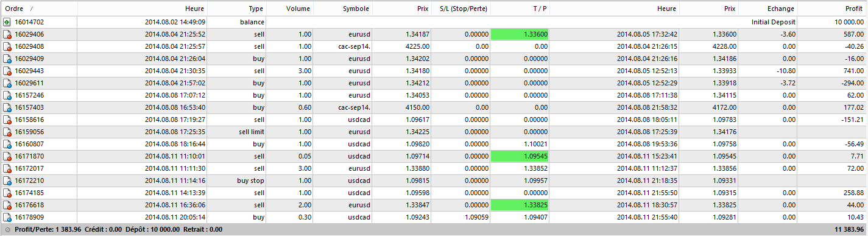Select the sell limit order icon for 16159056

[x=7, y=132]
